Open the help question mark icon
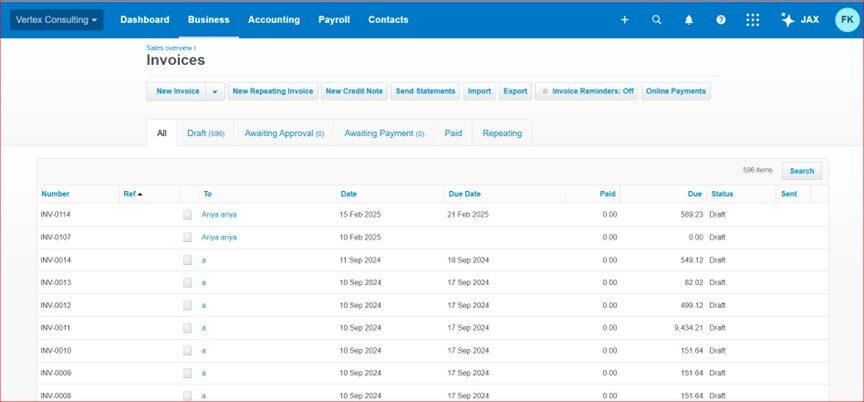Image resolution: width=864 pixels, height=402 pixels. 721,20
